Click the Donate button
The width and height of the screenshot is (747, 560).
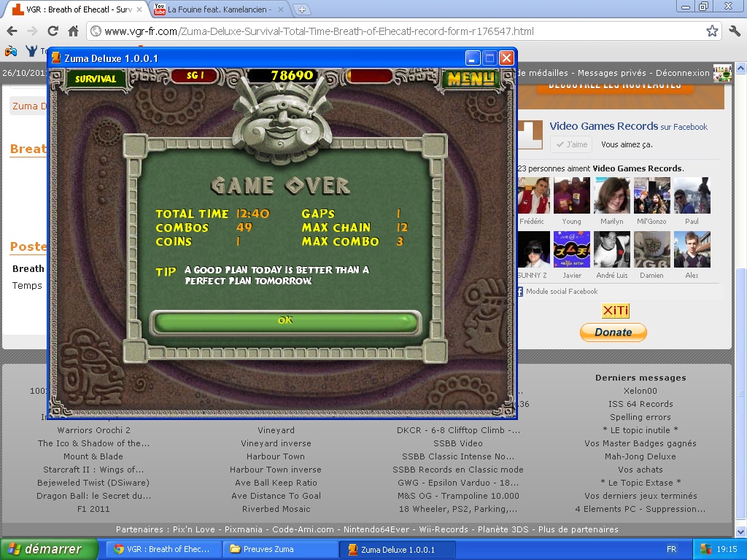point(613,332)
